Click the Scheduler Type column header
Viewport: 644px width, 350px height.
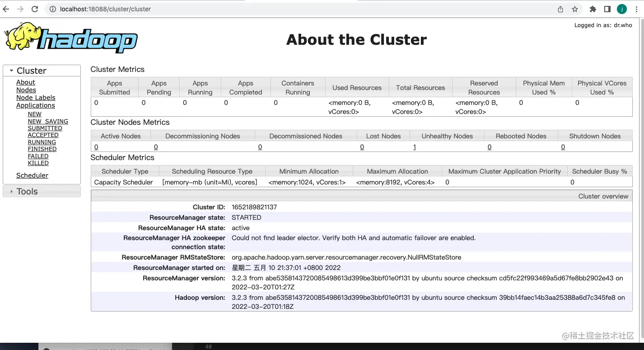click(125, 171)
